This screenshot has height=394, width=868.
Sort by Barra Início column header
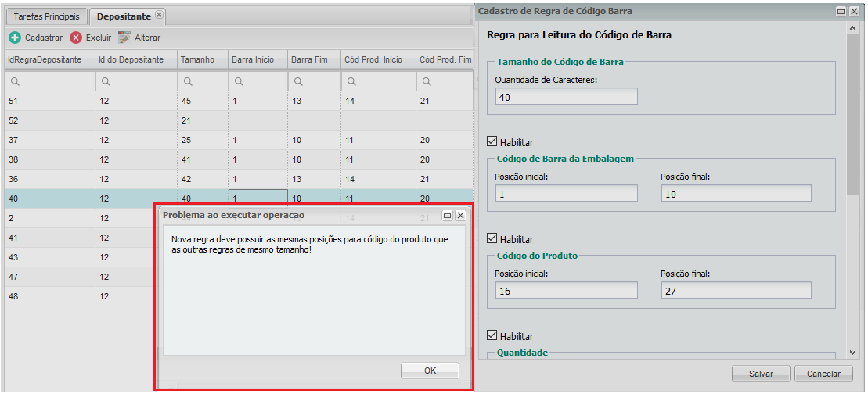[258, 59]
